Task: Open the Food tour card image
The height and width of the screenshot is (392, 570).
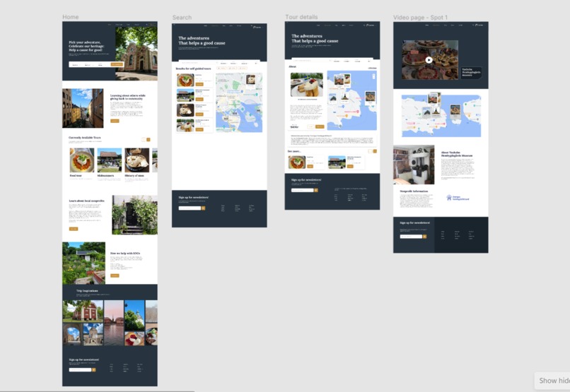Action: click(x=82, y=160)
